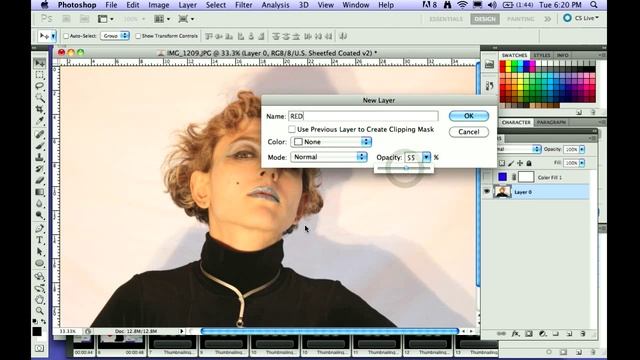
Task: Switch to the Styles tab
Action: point(542,55)
